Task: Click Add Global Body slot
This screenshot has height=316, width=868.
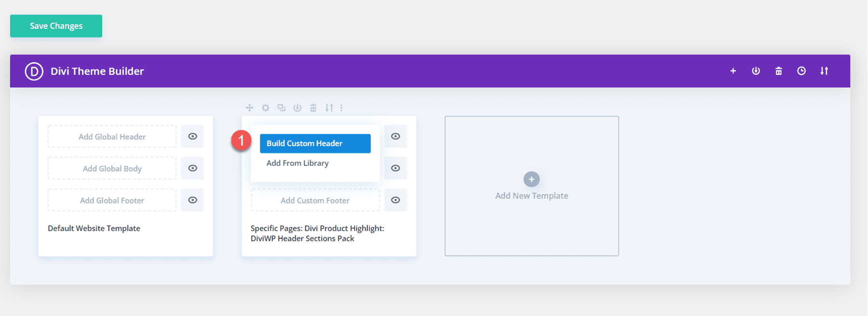Action: point(112,168)
